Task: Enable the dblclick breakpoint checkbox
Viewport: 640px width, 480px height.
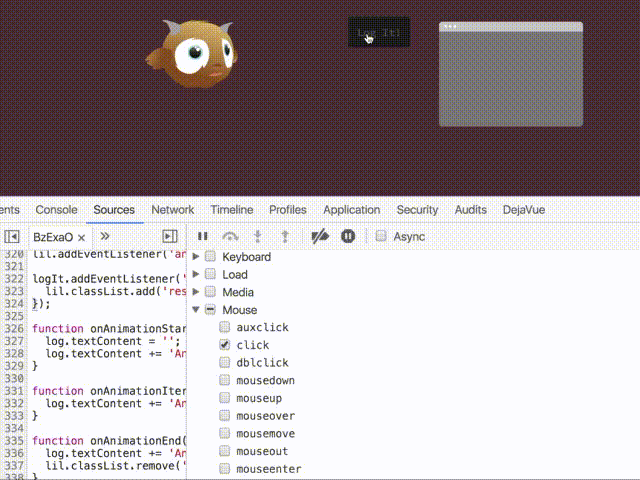Action: point(224,362)
